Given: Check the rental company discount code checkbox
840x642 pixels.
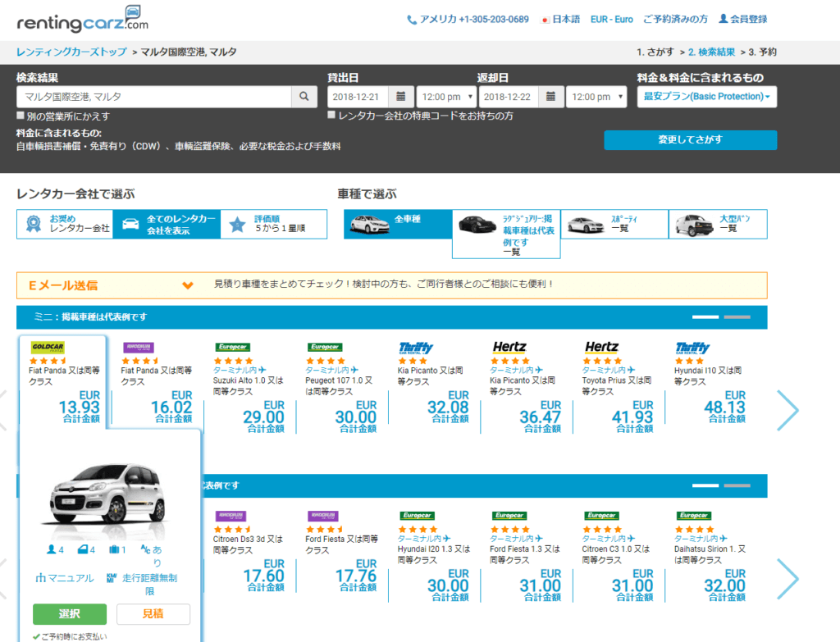Looking at the screenshot, I should tap(331, 115).
